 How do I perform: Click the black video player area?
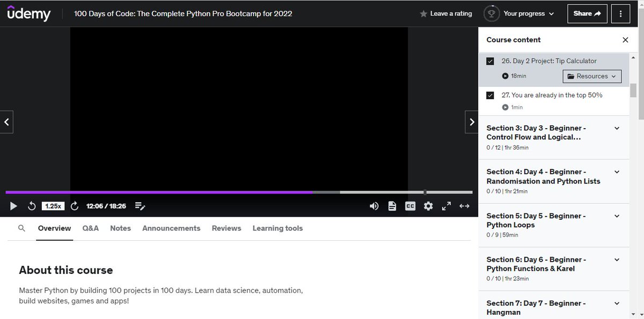coord(239,108)
